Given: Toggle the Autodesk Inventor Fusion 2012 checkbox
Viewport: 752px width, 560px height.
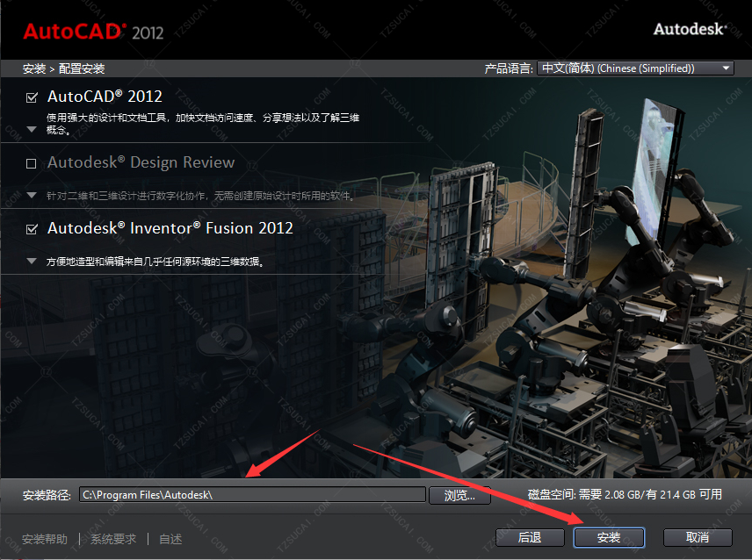Looking at the screenshot, I should (x=33, y=228).
